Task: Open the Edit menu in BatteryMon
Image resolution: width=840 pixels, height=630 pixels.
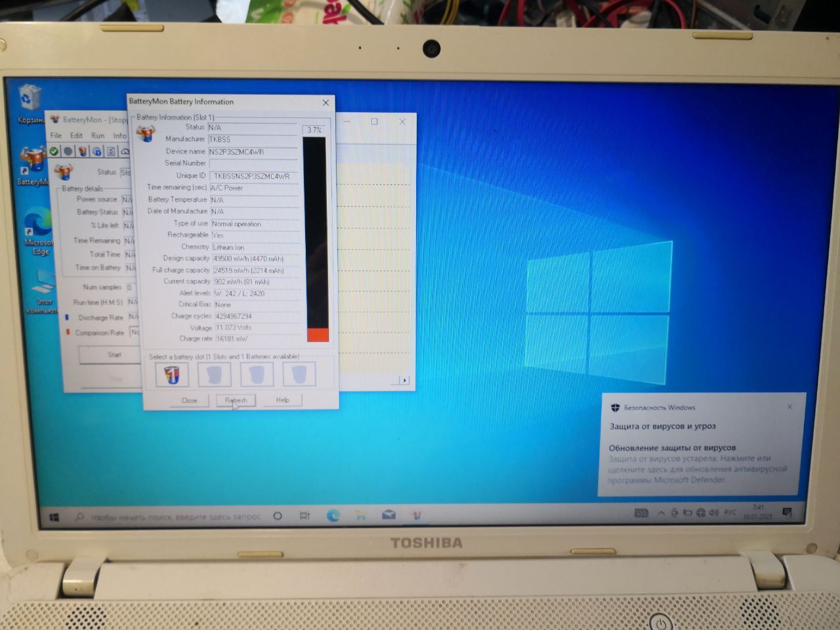Action: pyautogui.click(x=77, y=136)
